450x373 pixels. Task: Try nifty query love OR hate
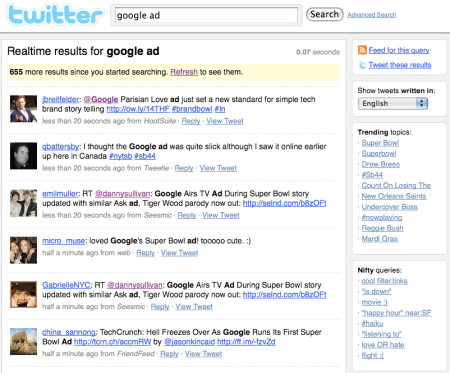383,345
